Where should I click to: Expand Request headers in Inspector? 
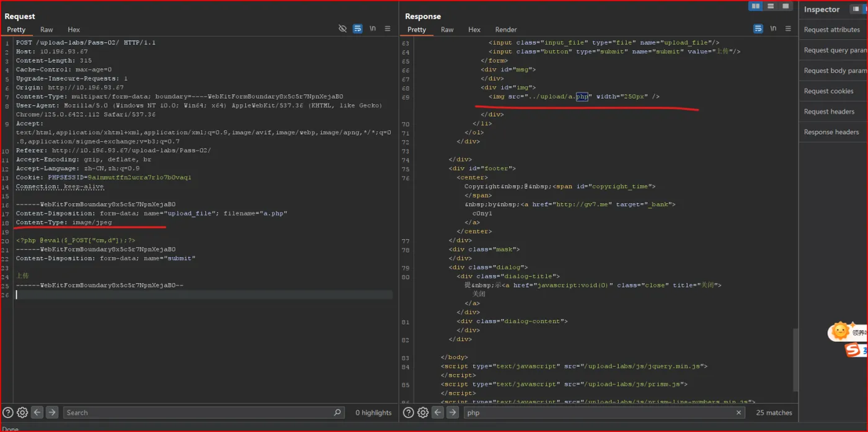click(x=833, y=112)
